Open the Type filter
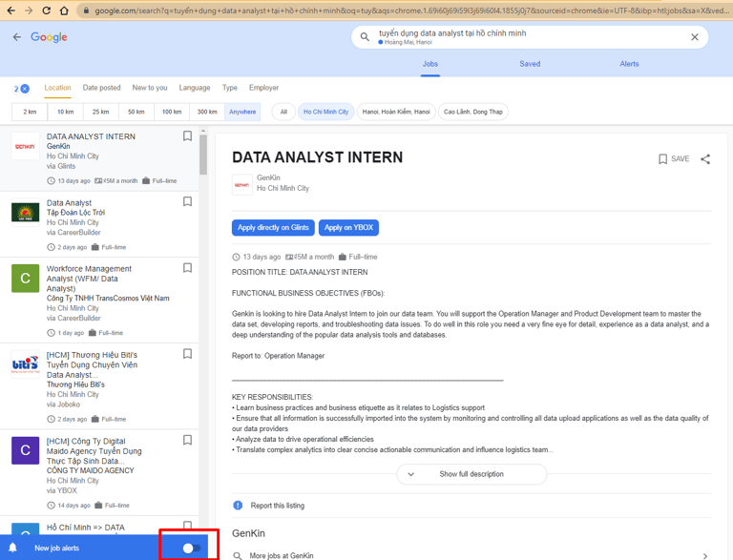Image resolution: width=733 pixels, height=560 pixels. click(x=229, y=88)
